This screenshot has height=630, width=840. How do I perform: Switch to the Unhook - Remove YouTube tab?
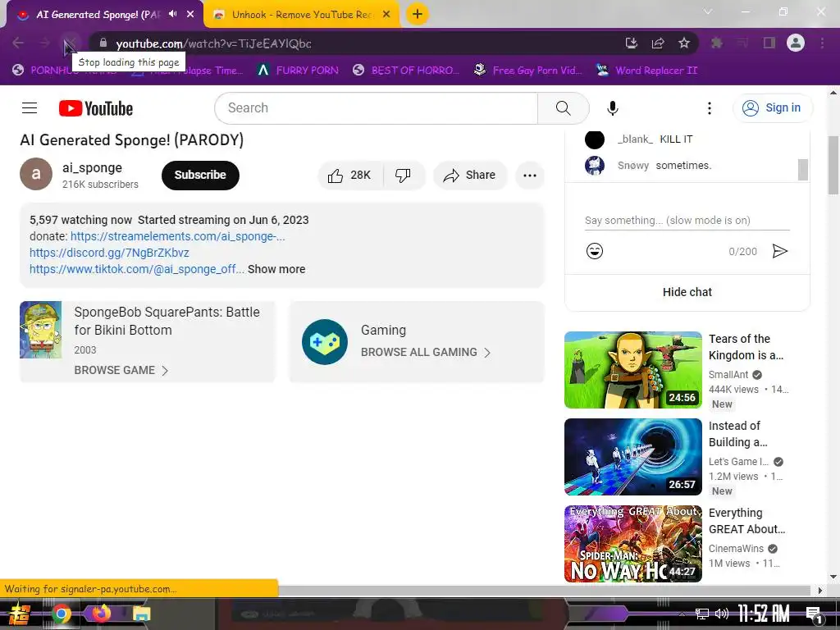[x=302, y=15]
